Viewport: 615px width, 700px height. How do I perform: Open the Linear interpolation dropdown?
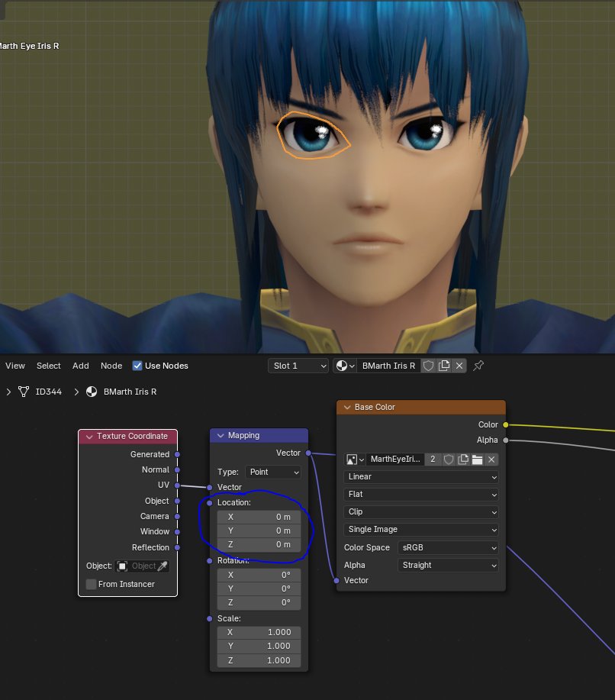click(x=421, y=477)
